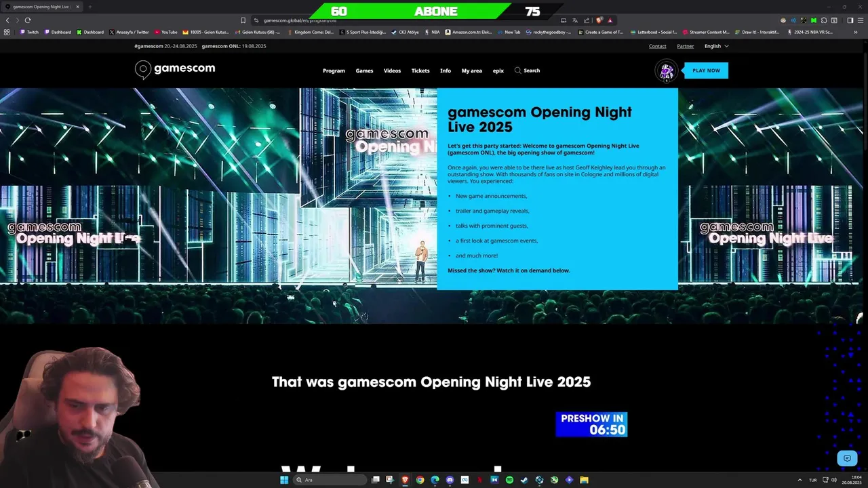Open Brave Rewards triangle icon
This screenshot has width=868, height=488.
[x=610, y=20]
